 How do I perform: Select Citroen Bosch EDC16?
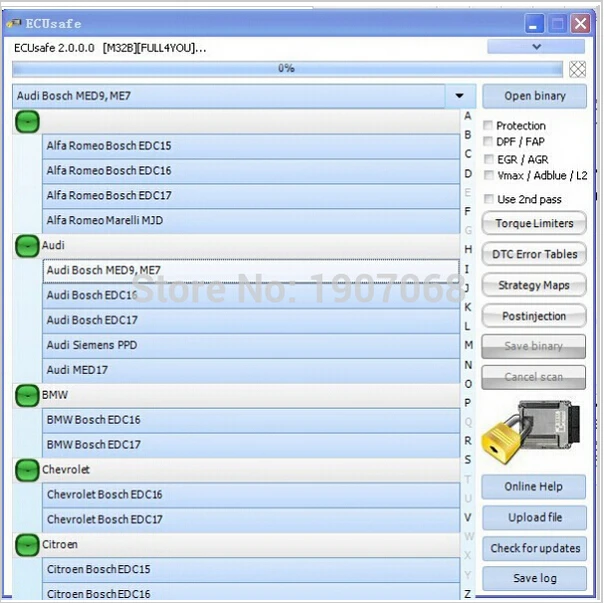click(x=251, y=593)
